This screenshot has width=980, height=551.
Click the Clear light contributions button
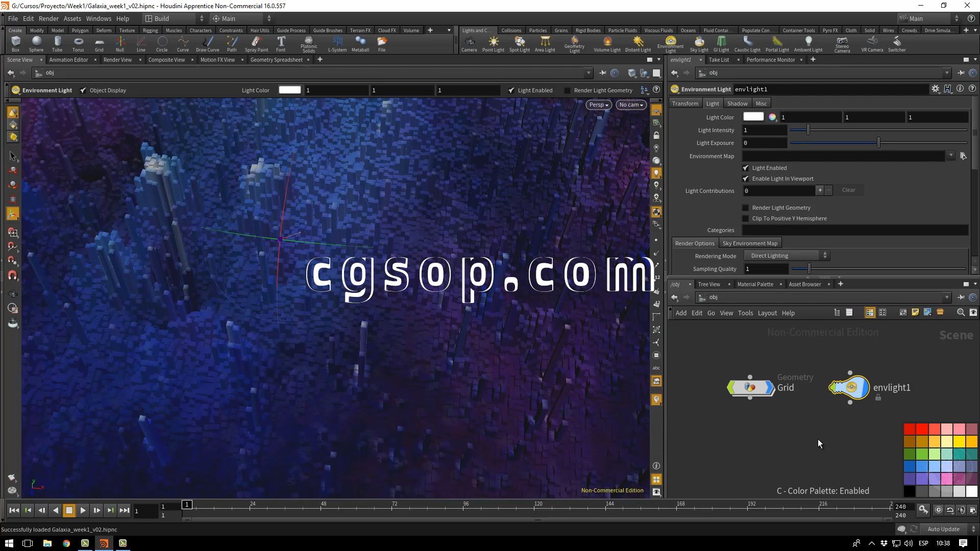click(x=848, y=190)
